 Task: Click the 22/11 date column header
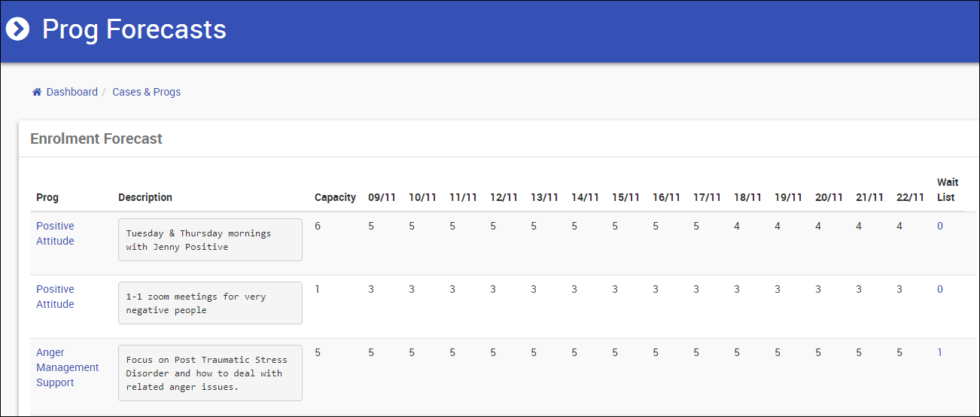[x=910, y=197]
